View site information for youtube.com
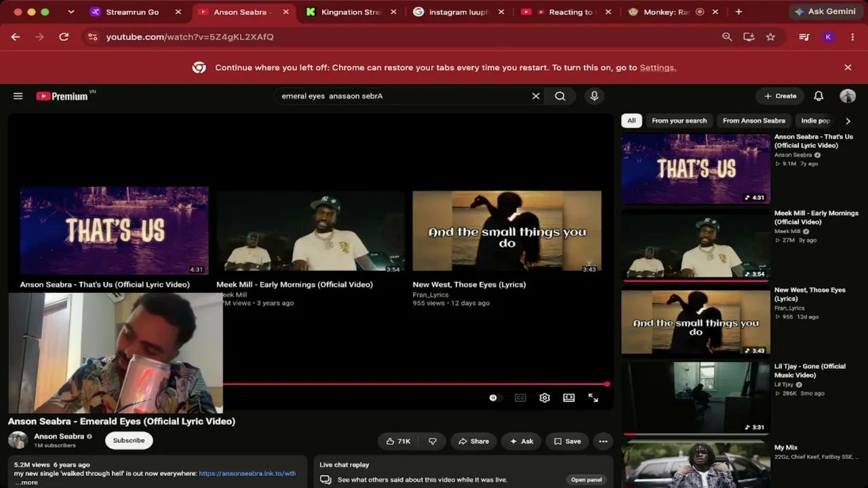The width and height of the screenshot is (868, 488). 92,37
